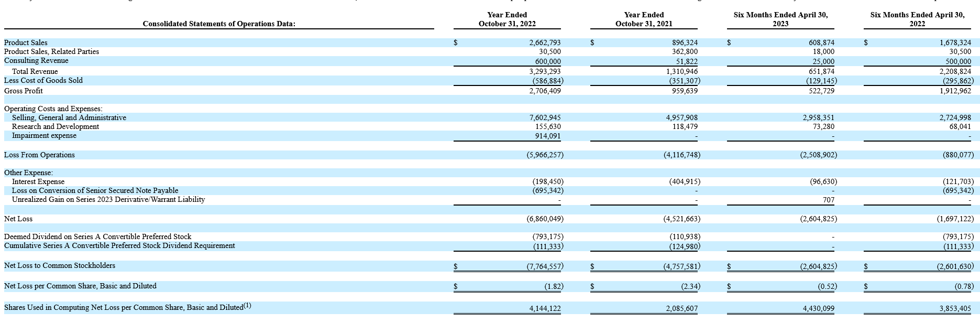Click the product sales value 608,874
Screen dimensions: 980x323
[821, 42]
